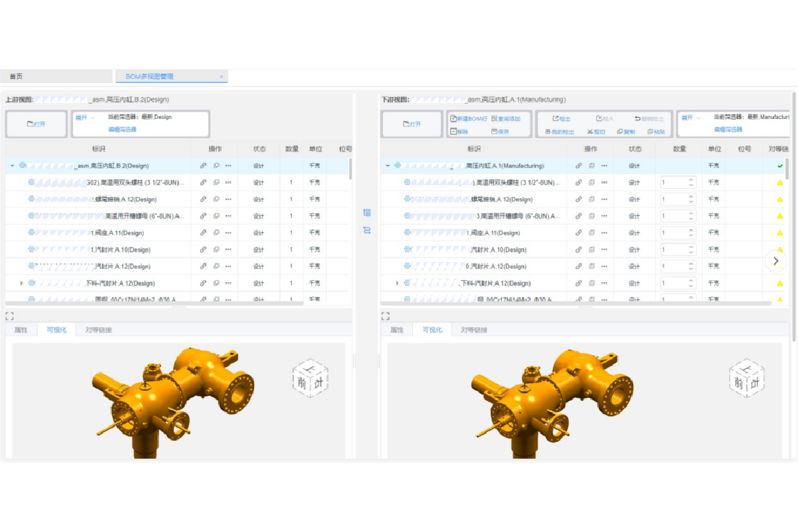Click copy icon in downstream 下料-汽封片 row
This screenshot has width=798, height=532.
click(x=591, y=283)
